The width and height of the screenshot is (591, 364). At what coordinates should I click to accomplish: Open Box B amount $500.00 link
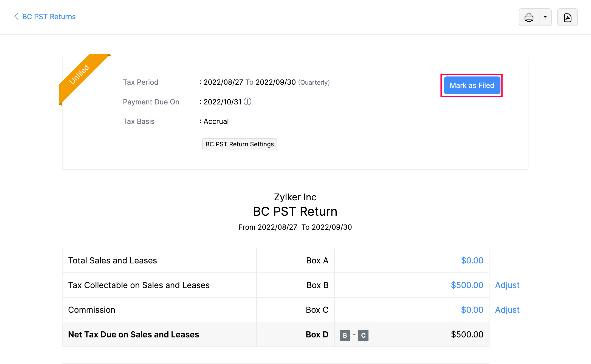pos(467,285)
